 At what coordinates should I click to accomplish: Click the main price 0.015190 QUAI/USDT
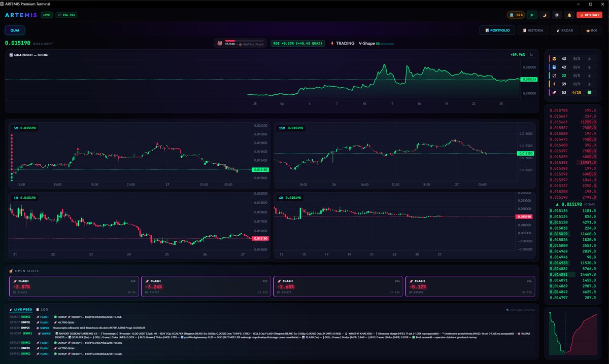17,44
